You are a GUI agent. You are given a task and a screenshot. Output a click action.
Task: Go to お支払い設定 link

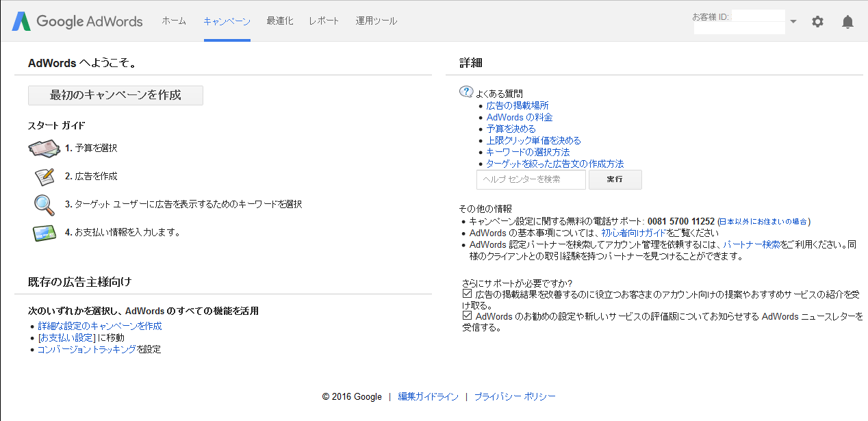(x=66, y=337)
